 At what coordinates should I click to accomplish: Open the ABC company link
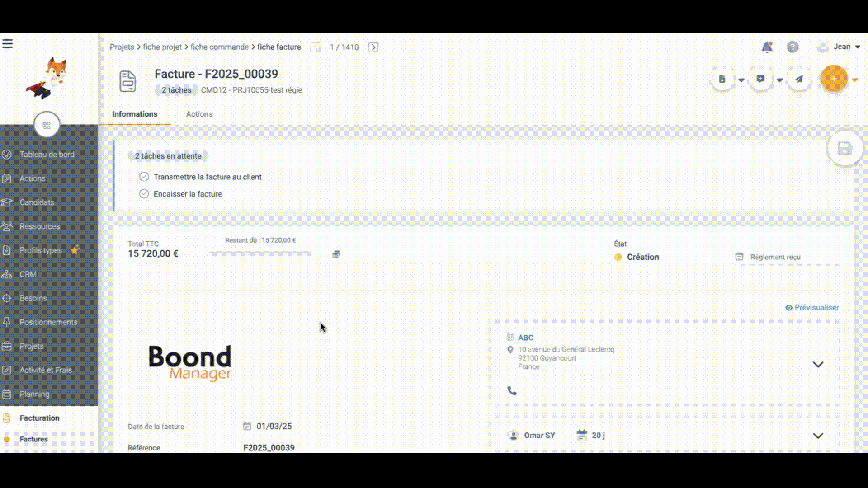[526, 338]
